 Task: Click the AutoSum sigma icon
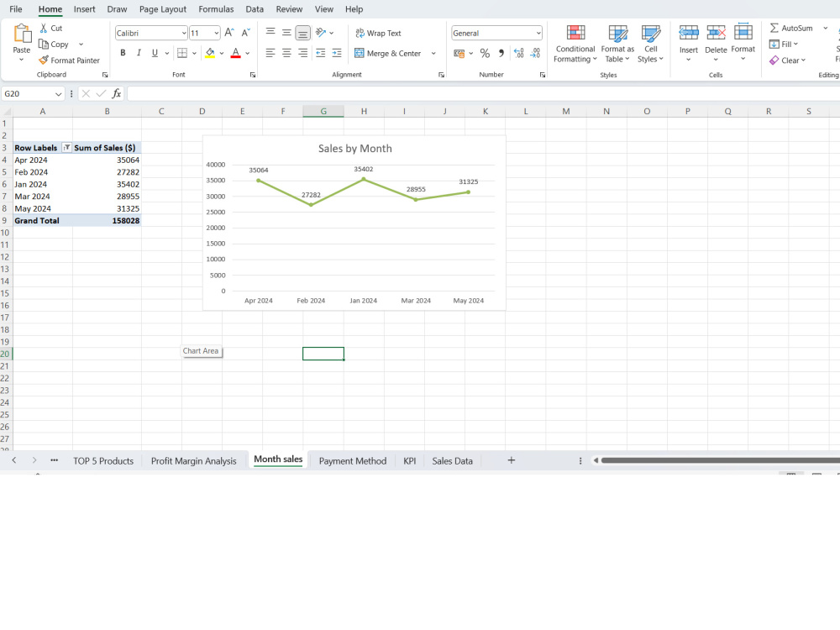coord(774,28)
